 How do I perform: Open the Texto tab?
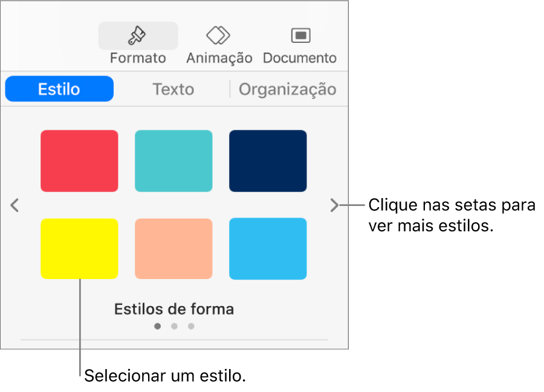(x=173, y=89)
